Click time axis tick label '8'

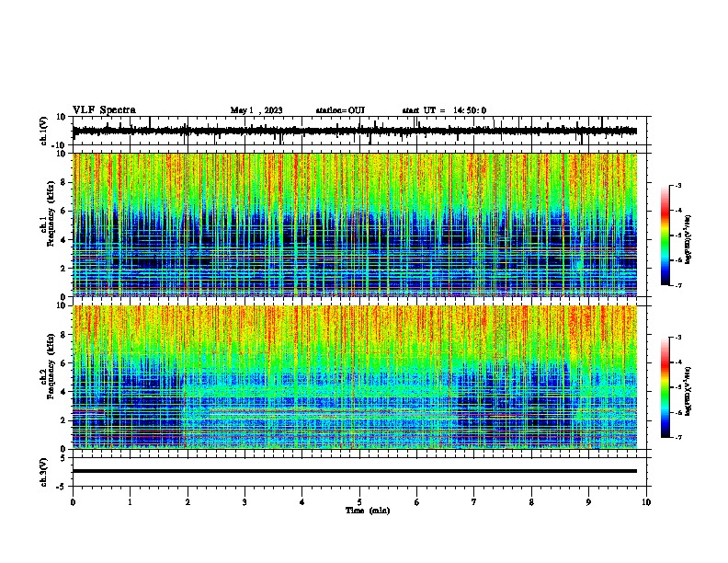[531, 502]
